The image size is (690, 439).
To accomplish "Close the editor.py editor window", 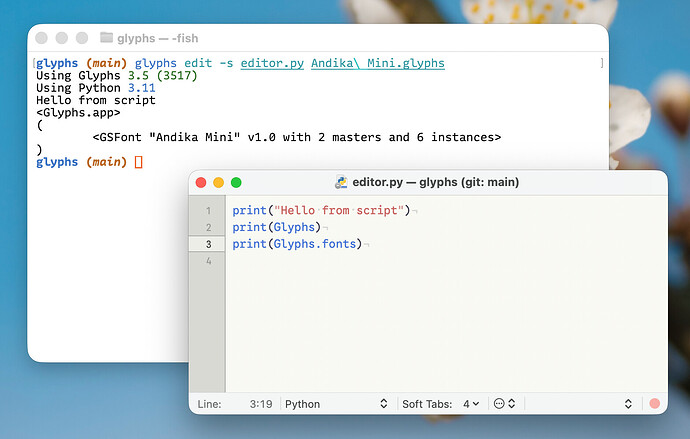I will pos(201,183).
